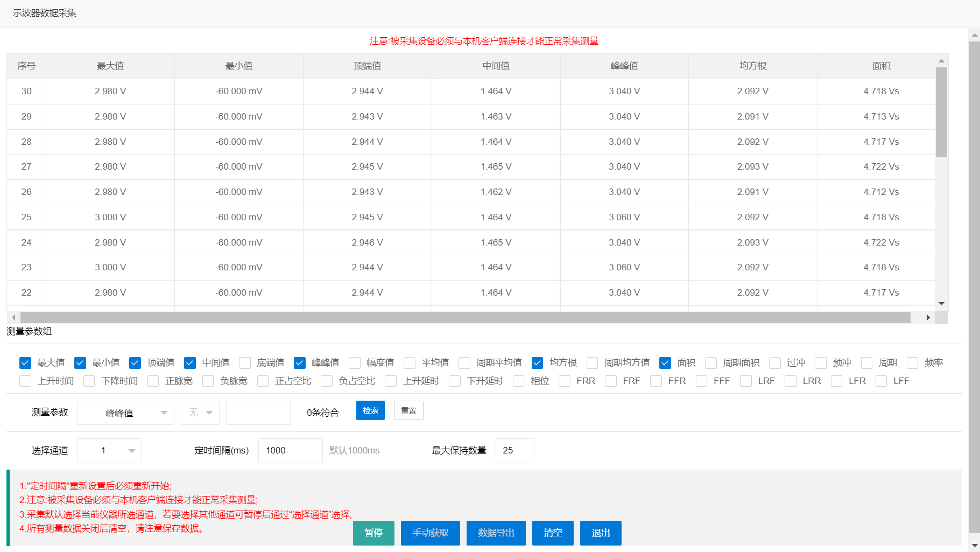Click the 数据导出 export button
Viewport: 980px width, 552px height.
496,533
